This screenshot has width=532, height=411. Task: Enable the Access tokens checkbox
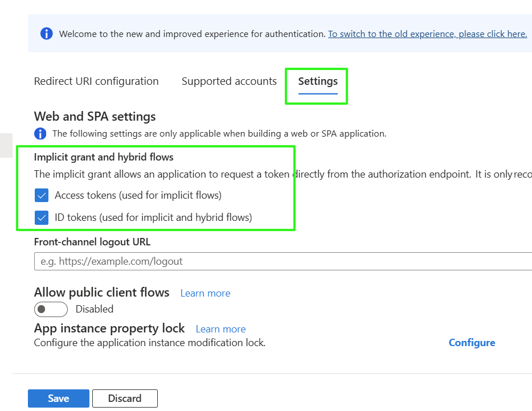(x=42, y=196)
